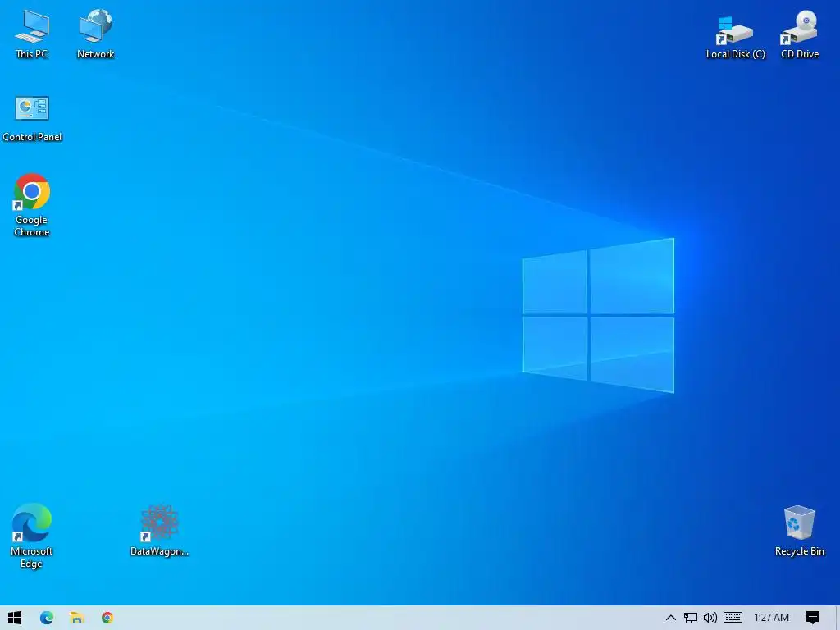The height and width of the screenshot is (630, 840).
Task: Select the Google Chrome desktop shortcut
Action: click(x=32, y=204)
